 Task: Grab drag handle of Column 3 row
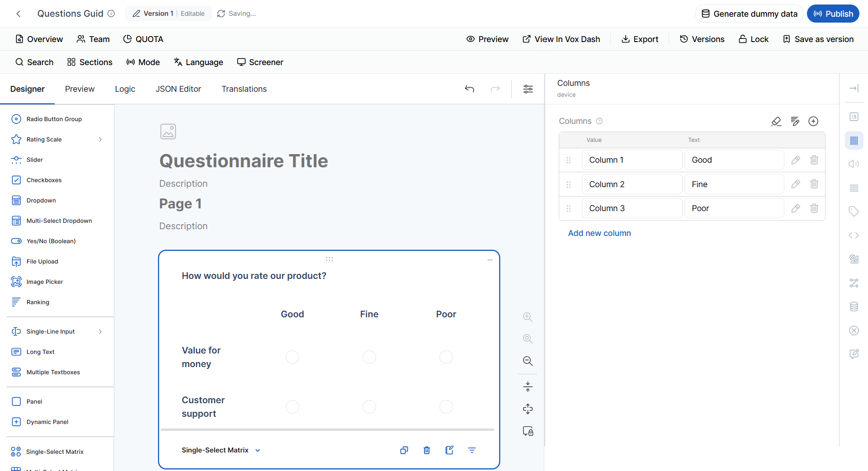click(569, 208)
